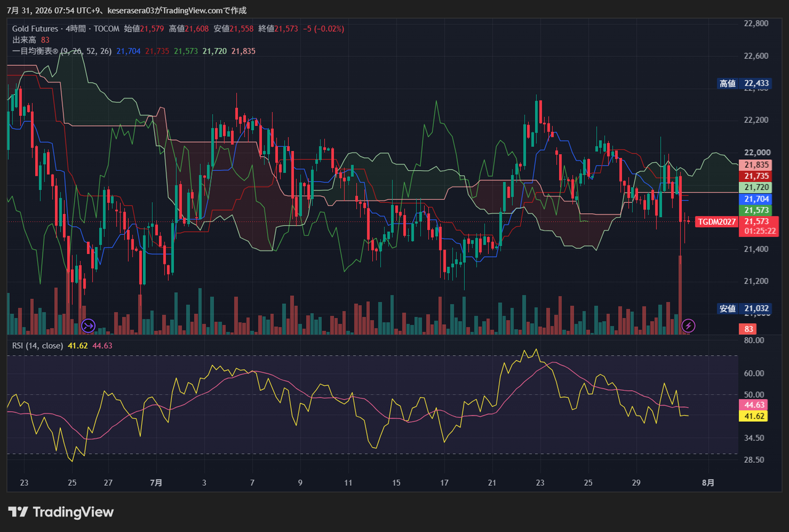Image resolution: width=789 pixels, height=532 pixels.
Task: Click the red current price label with countdown
Action: (759, 226)
